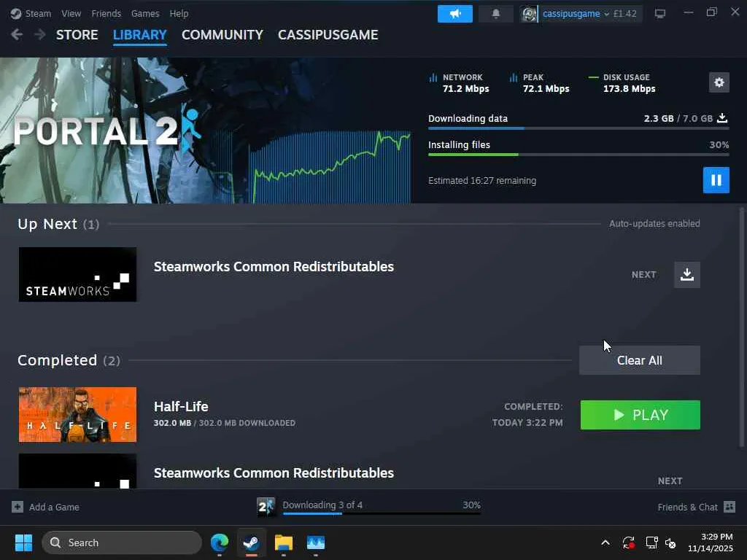Open File Explorer from the taskbar
The width and height of the screenshot is (747, 560).
284,542
